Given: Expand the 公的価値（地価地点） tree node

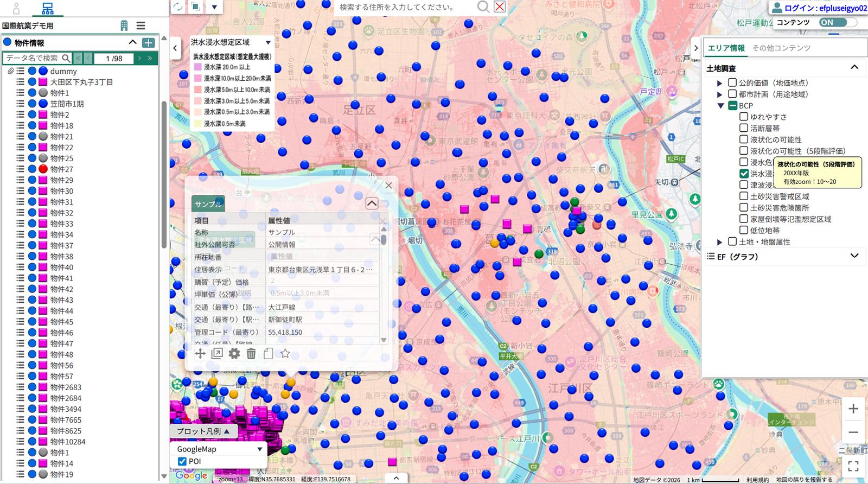Looking at the screenshot, I should [720, 83].
